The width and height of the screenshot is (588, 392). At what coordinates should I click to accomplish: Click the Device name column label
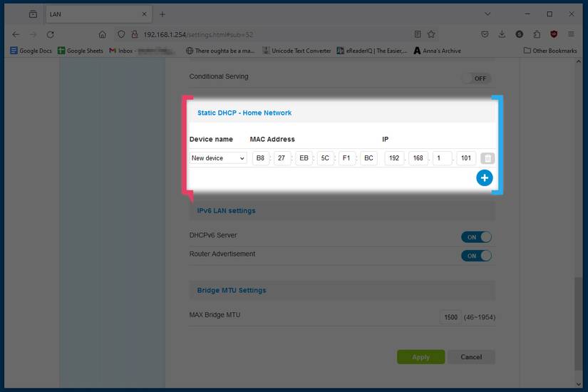(211, 139)
